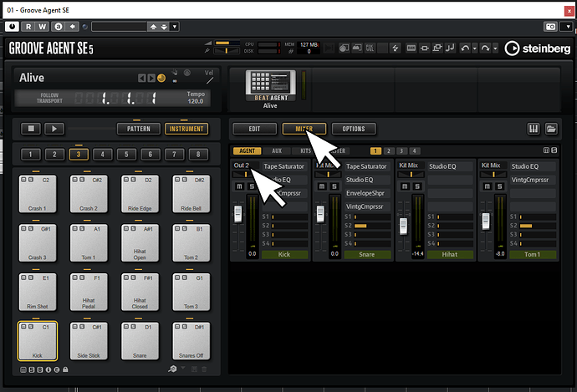The width and height of the screenshot is (577, 392).
Task: Click the Hihat channel volume fader
Action: pyautogui.click(x=403, y=226)
